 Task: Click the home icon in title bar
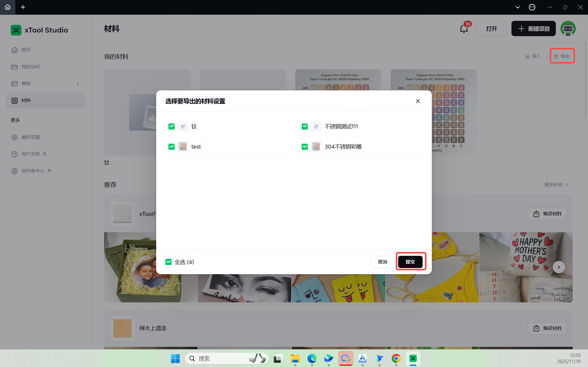[8, 7]
